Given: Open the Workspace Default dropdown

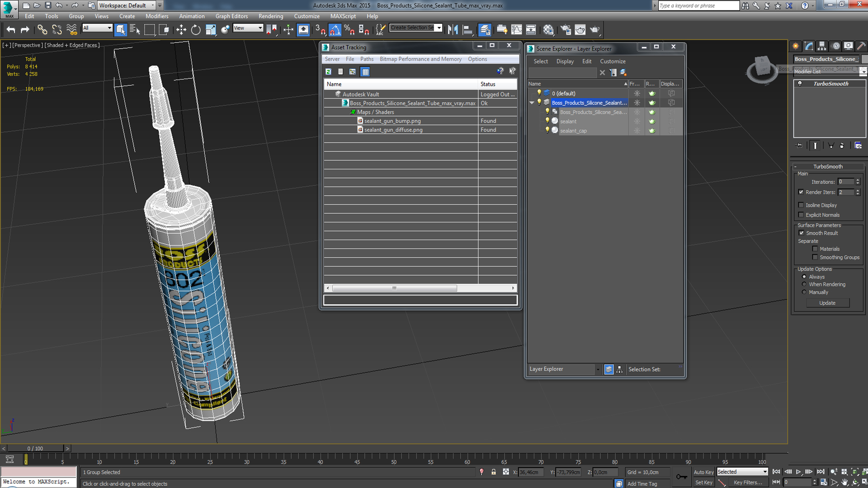Looking at the screenshot, I should [x=152, y=5].
